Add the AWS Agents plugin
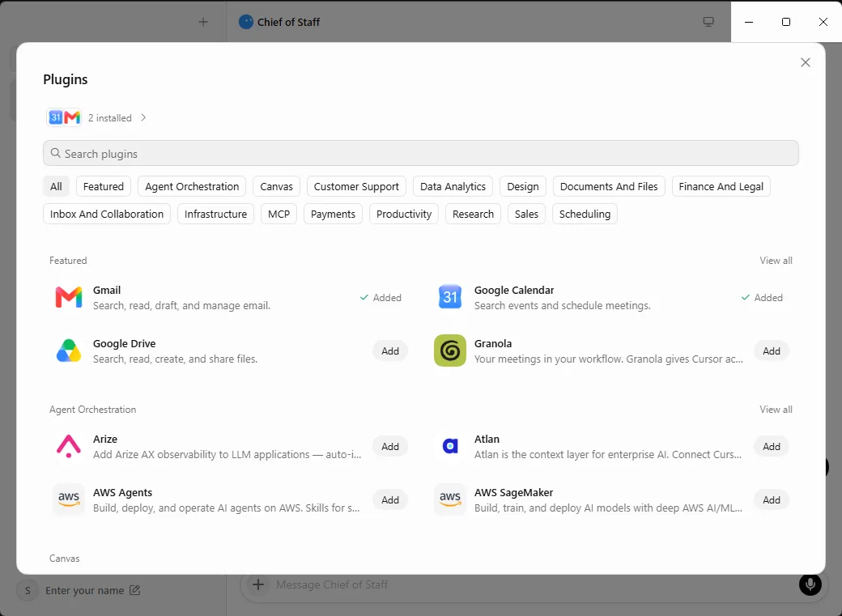The width and height of the screenshot is (842, 616). (x=390, y=499)
